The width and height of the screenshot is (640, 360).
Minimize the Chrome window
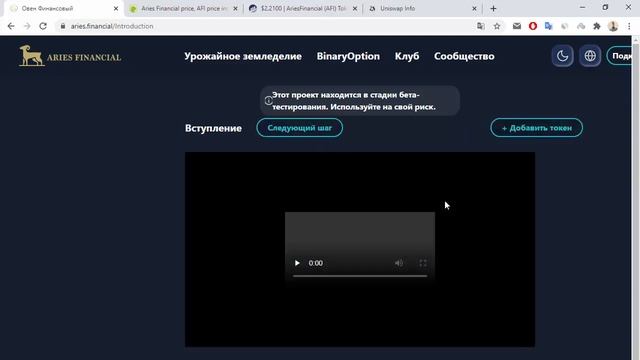pyautogui.click(x=582, y=7)
